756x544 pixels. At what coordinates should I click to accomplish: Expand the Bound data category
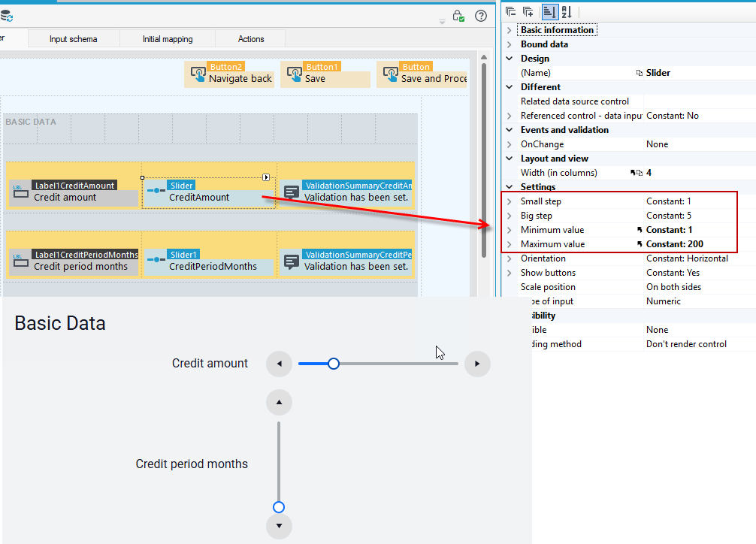click(510, 44)
